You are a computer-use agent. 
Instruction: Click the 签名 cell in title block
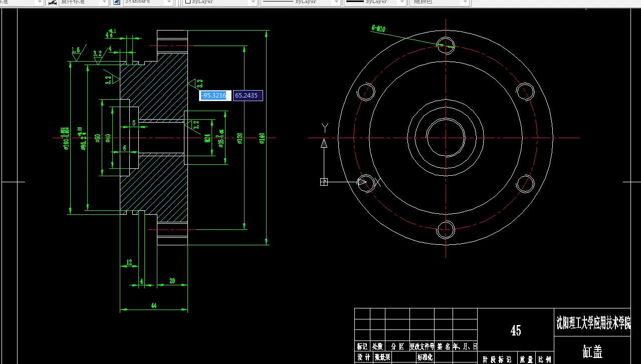point(444,346)
